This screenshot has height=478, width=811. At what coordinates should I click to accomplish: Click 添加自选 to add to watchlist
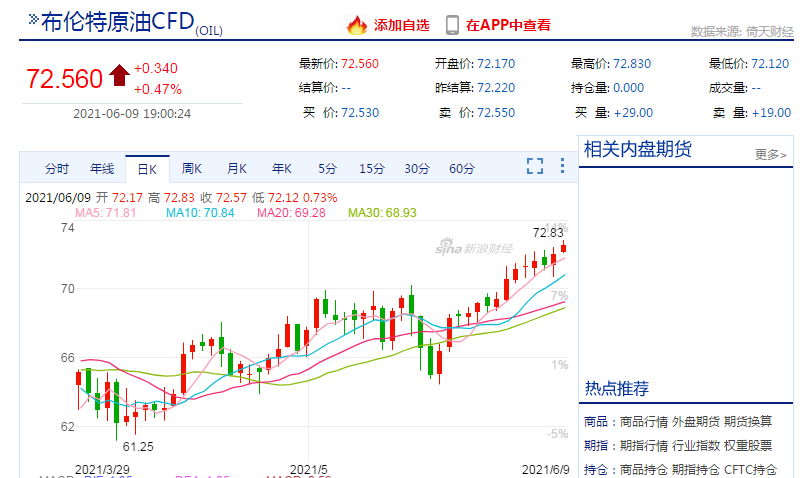(402, 25)
